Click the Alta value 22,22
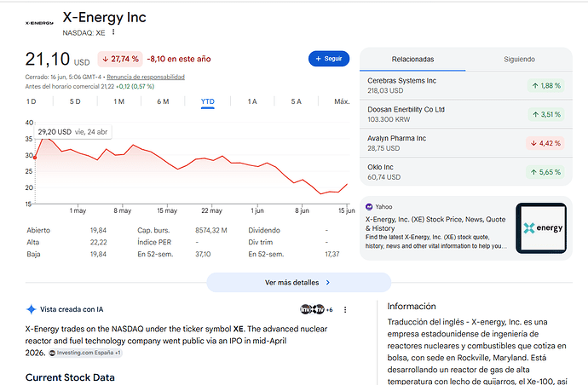The width and height of the screenshot is (588, 385). [98, 242]
